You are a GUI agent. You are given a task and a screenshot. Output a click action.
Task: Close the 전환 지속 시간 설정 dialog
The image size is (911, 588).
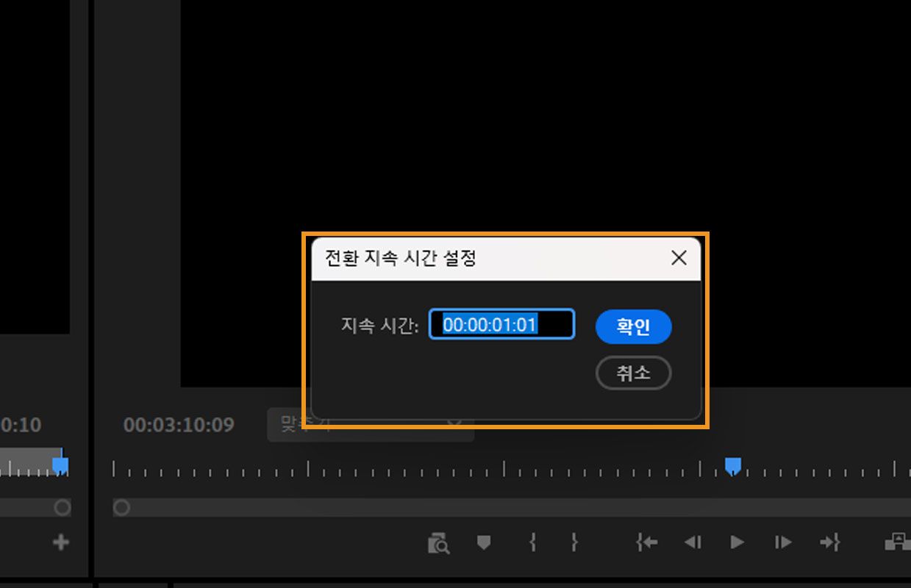678,258
